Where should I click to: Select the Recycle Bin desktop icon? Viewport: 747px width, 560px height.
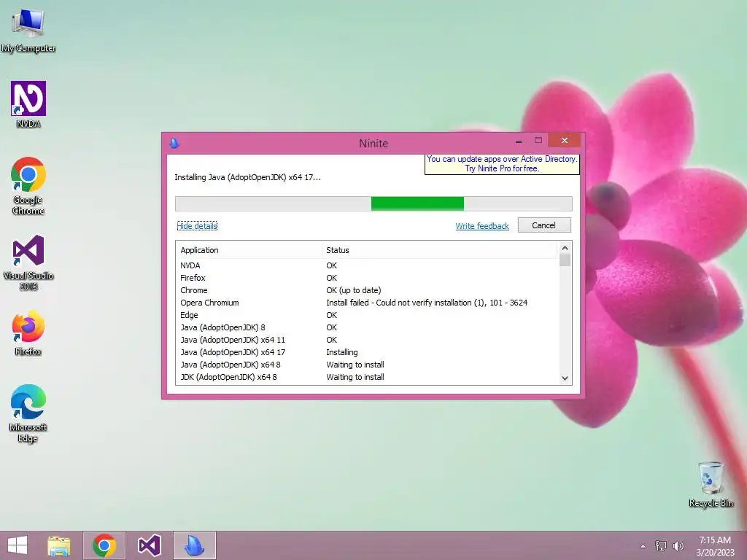click(711, 484)
